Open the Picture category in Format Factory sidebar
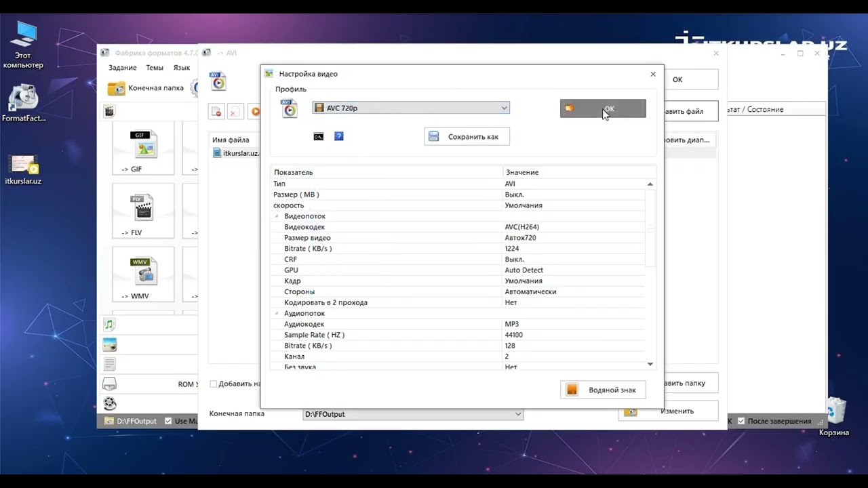Screen dimensions: 868x488 (x=109, y=345)
